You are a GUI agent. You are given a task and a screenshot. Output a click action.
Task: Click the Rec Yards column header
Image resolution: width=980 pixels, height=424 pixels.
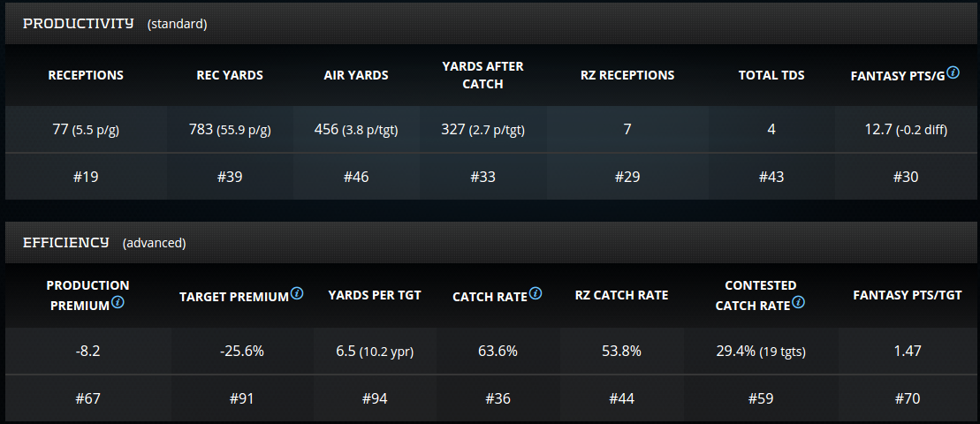click(230, 75)
